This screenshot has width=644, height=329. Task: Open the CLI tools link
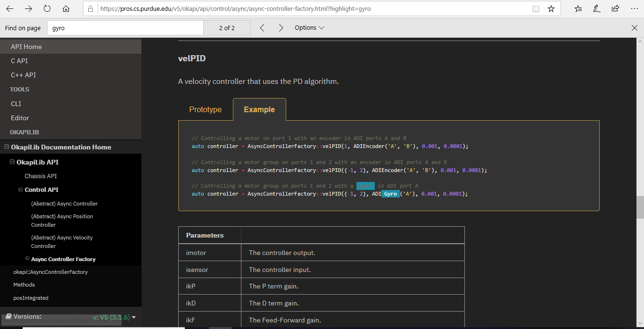[16, 104]
